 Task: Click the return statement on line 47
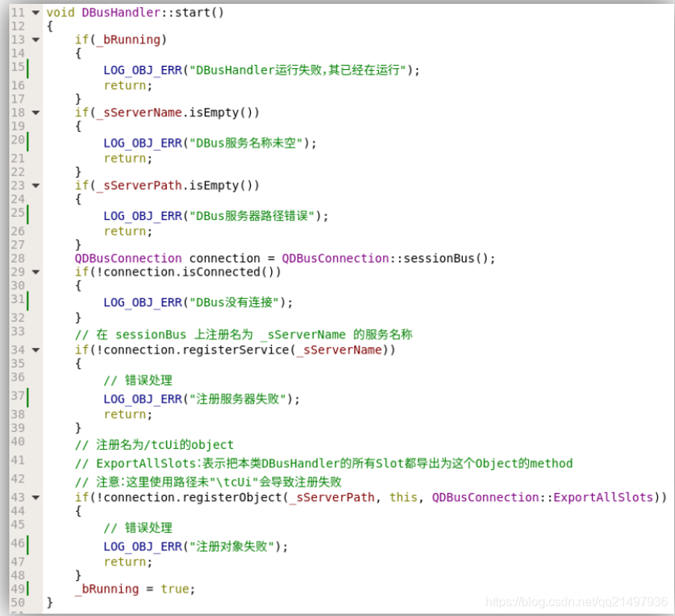pos(128,562)
